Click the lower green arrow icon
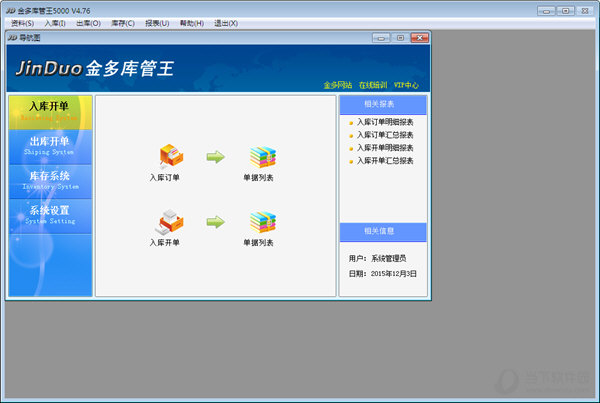This screenshot has height=403, width=600. pyautogui.click(x=215, y=221)
